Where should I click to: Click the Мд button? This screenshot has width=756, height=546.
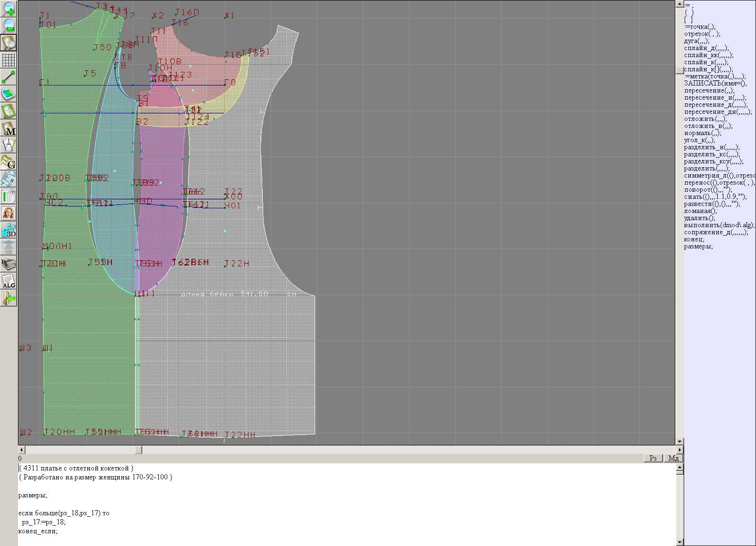(673, 458)
